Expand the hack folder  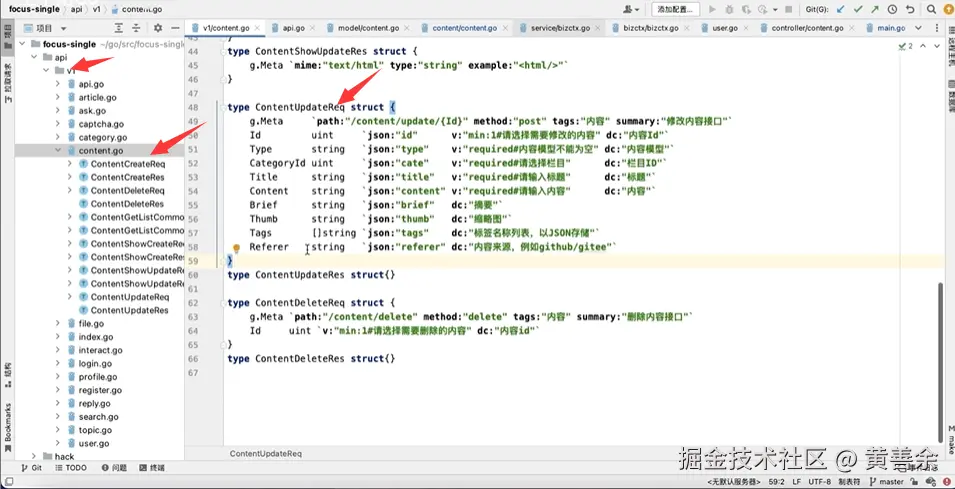tap(34, 456)
